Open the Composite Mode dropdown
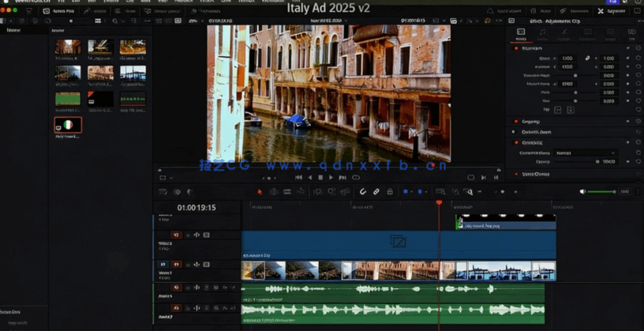This screenshot has width=644, height=331. 586,153
